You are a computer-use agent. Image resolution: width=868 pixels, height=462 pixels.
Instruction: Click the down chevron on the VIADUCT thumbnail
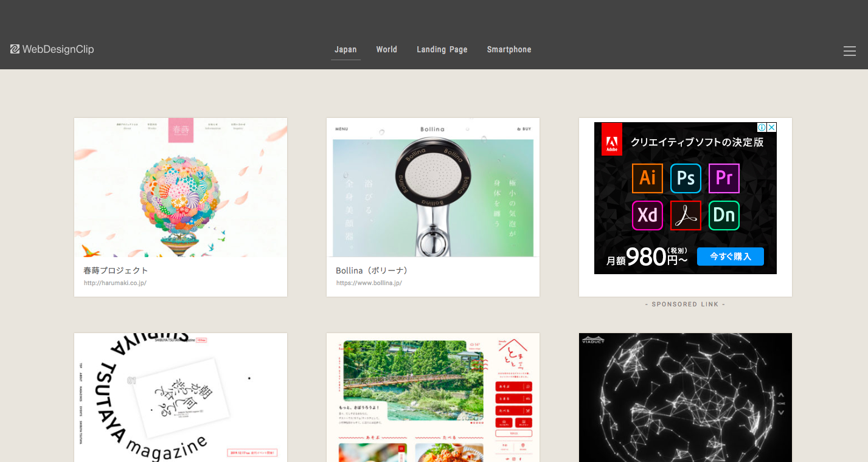tap(781, 413)
